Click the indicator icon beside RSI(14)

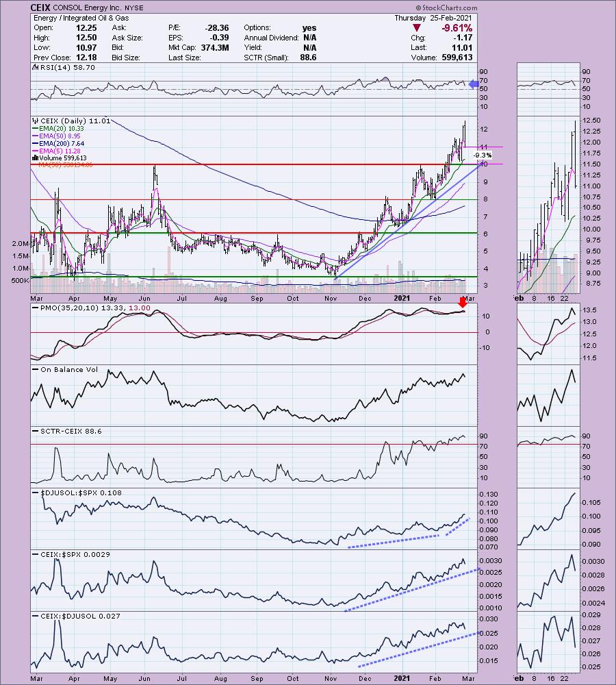pos(36,67)
